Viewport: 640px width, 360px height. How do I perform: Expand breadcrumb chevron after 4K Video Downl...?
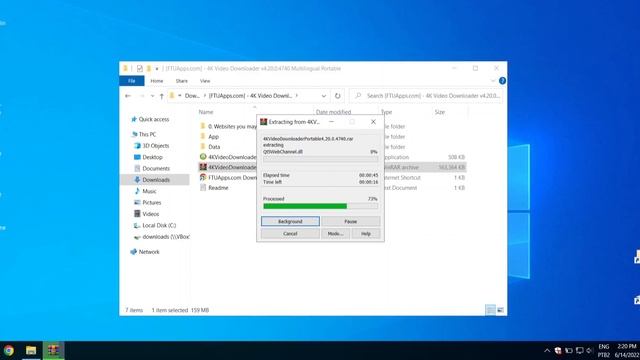click(x=297, y=96)
